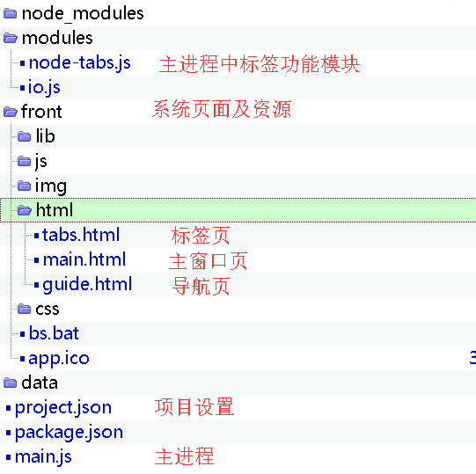Select main.html file

point(84,259)
